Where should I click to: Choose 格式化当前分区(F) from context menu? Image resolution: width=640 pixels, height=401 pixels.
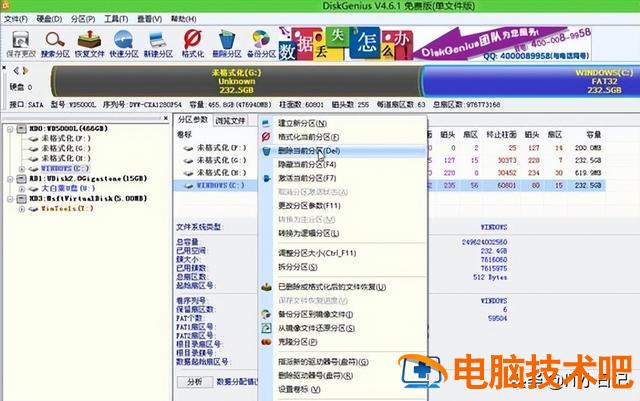coord(343,137)
